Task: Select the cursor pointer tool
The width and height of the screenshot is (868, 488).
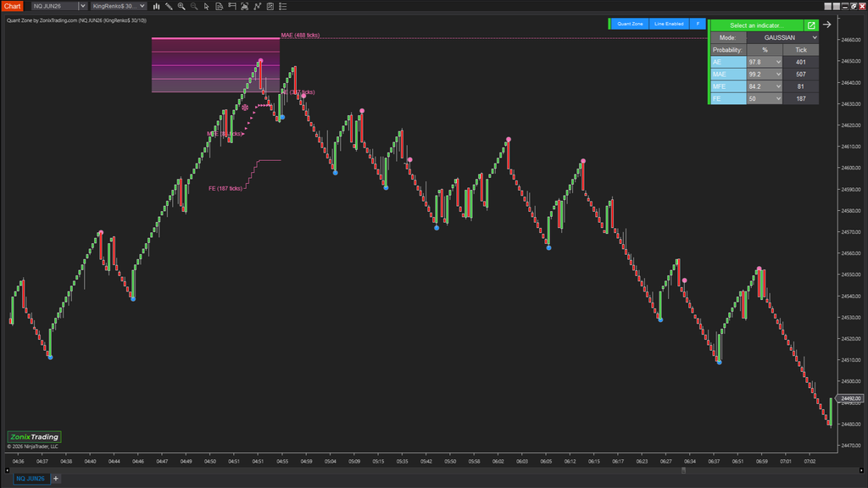Action: click(x=207, y=6)
